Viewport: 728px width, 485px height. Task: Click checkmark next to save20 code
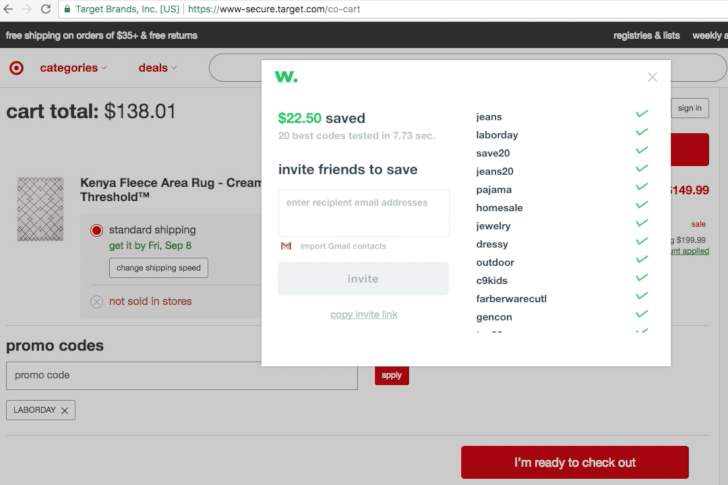(x=642, y=150)
